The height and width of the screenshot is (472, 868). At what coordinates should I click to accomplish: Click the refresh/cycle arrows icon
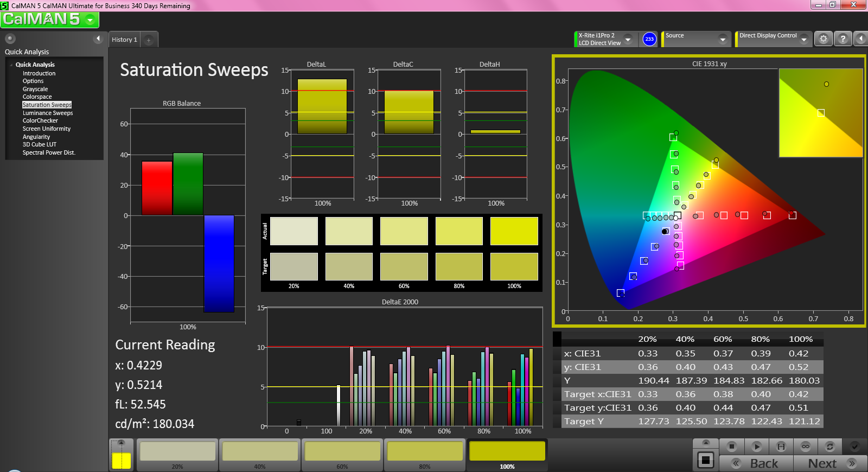coord(829,447)
